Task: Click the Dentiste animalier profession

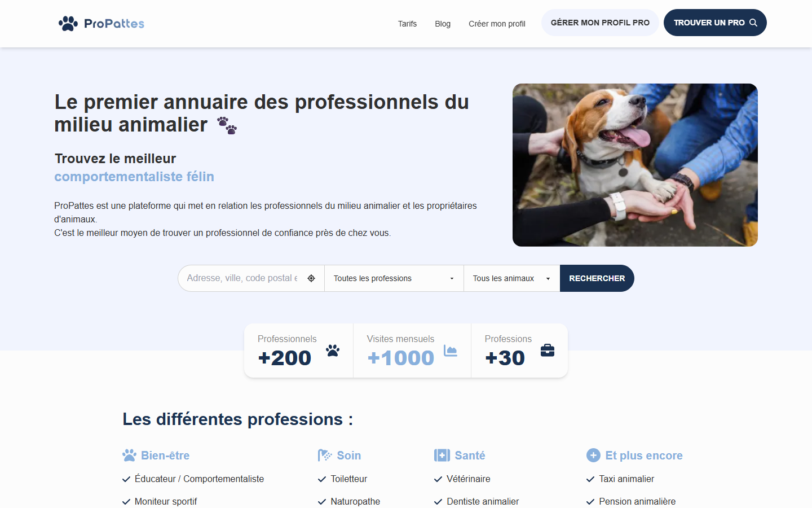Action: coord(483,501)
